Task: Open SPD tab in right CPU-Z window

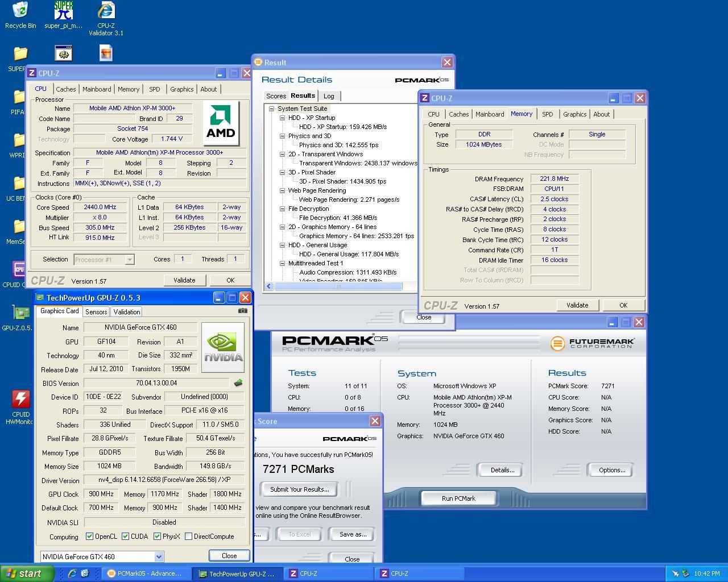Action: coord(547,114)
